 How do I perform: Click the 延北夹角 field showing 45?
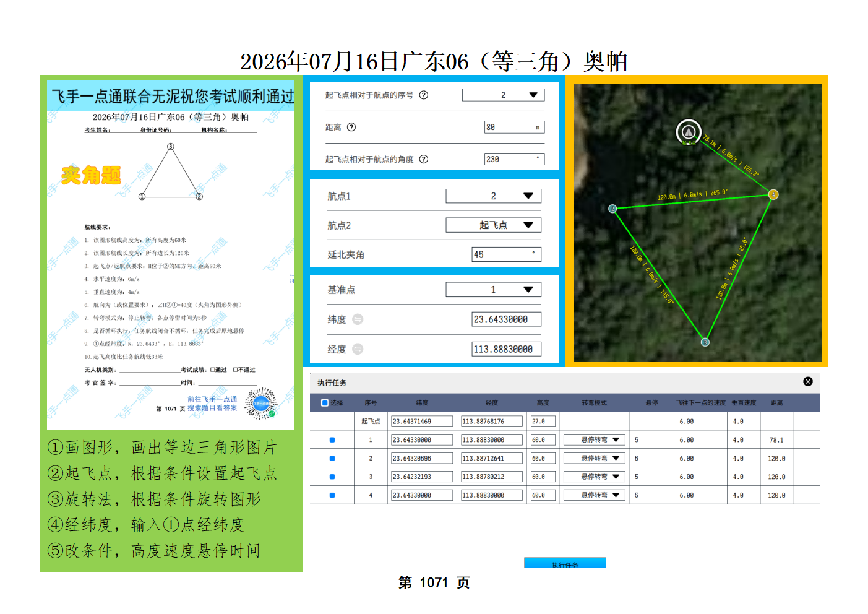(507, 254)
